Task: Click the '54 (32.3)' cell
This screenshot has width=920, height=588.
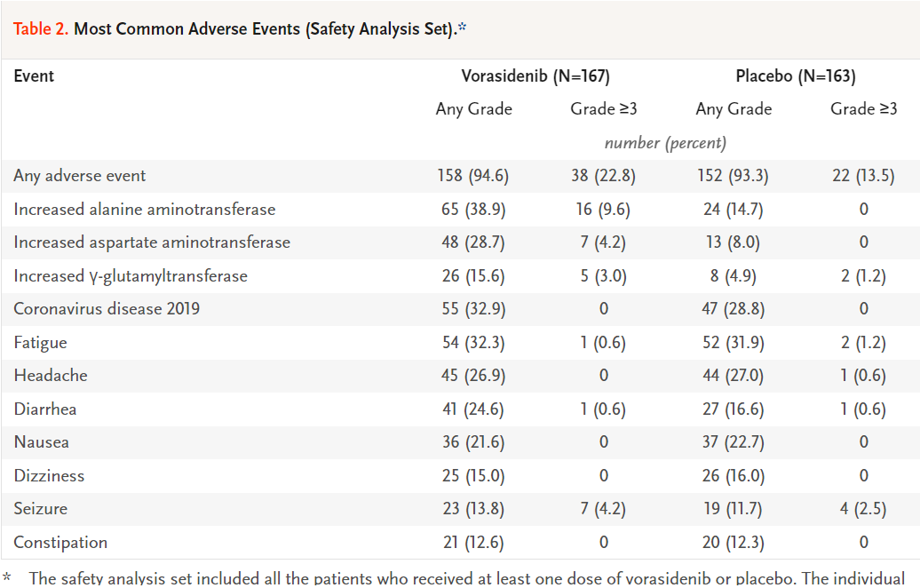Action: pos(473,343)
